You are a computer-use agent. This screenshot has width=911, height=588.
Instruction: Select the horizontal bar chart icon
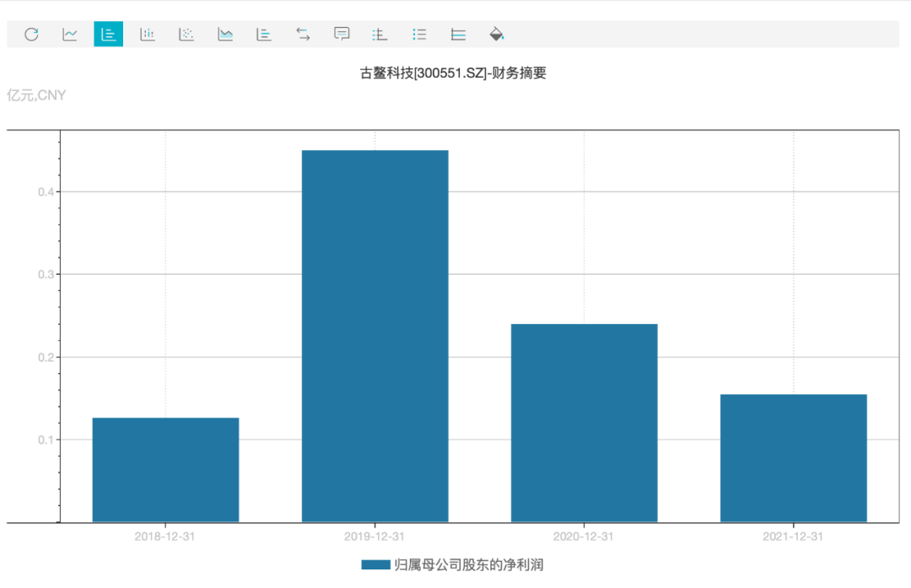click(x=264, y=35)
